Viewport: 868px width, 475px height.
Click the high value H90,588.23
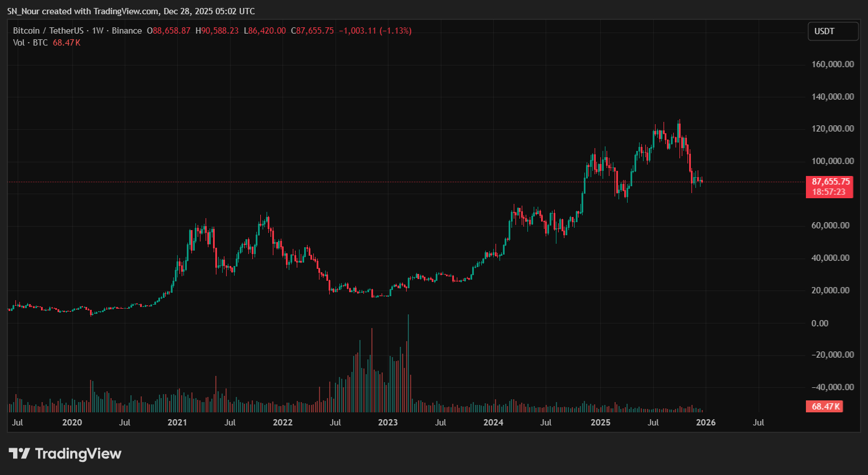tap(217, 31)
